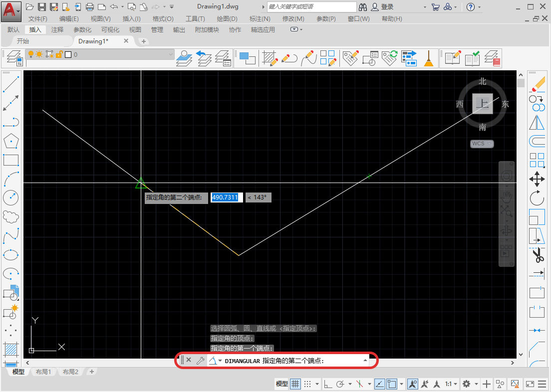Click the Layer Previous icon
This screenshot has width=551, height=392.
tap(204, 58)
